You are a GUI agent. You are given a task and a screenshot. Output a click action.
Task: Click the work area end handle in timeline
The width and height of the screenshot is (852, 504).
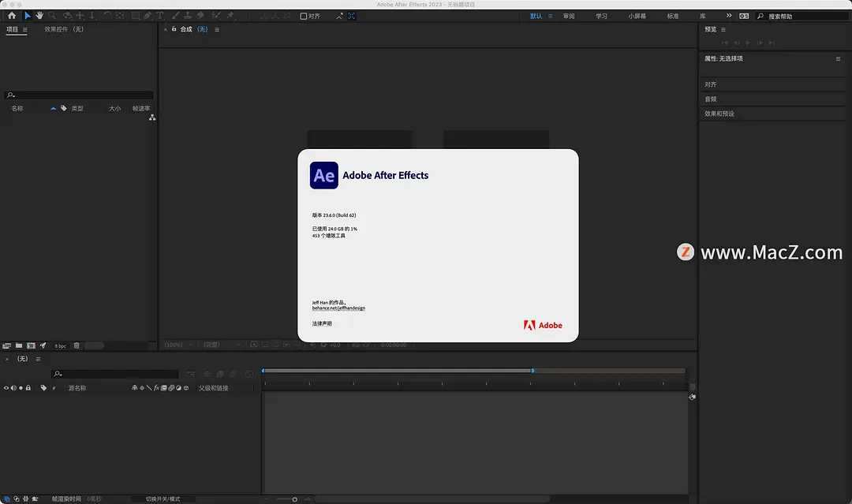tap(532, 371)
